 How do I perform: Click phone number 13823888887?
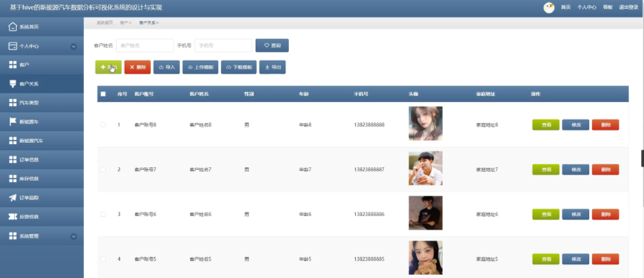pyautogui.click(x=369, y=169)
